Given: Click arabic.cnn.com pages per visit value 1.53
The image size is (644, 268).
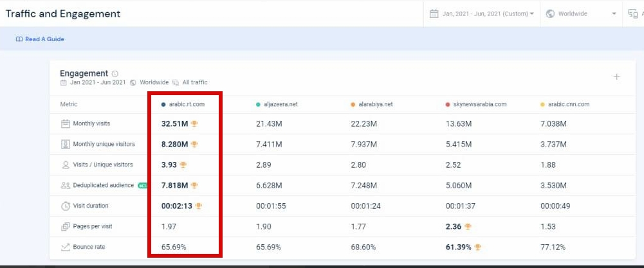Looking at the screenshot, I should point(548,227).
